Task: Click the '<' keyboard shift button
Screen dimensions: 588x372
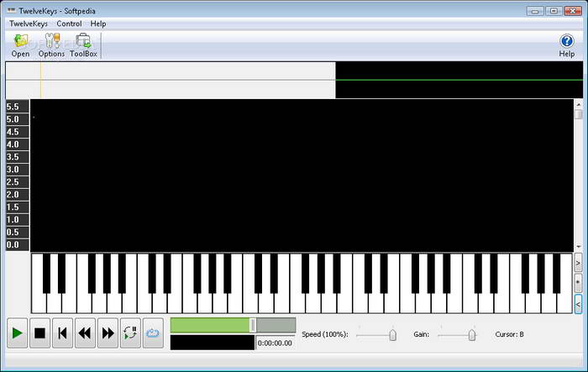Action: coord(578,304)
